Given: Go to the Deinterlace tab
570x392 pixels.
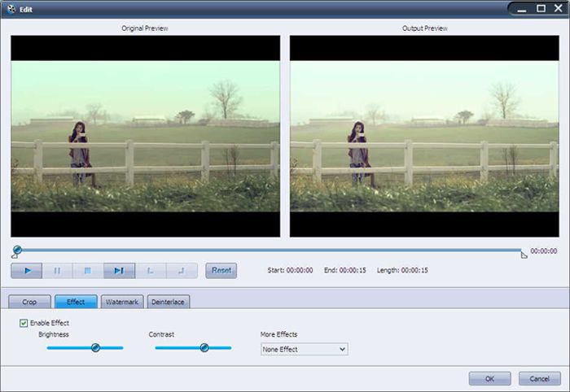Looking at the screenshot, I should coord(169,302).
